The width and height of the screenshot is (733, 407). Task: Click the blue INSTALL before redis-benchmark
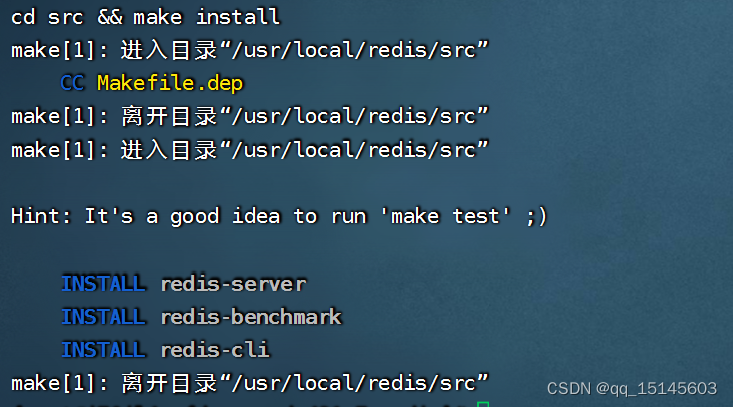103,317
